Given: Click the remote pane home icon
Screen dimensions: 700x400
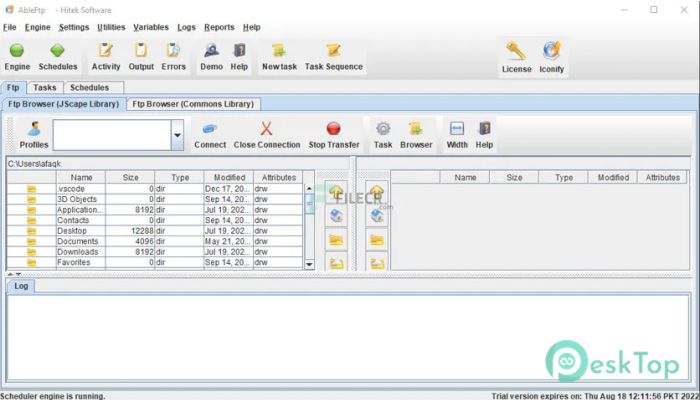Looking at the screenshot, I should point(377,216).
